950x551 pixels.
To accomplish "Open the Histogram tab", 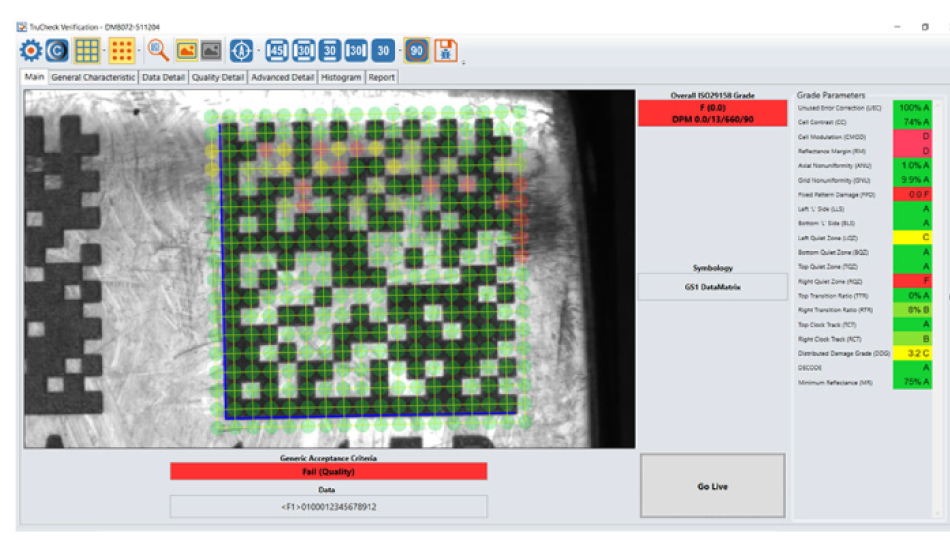I will pos(341,78).
